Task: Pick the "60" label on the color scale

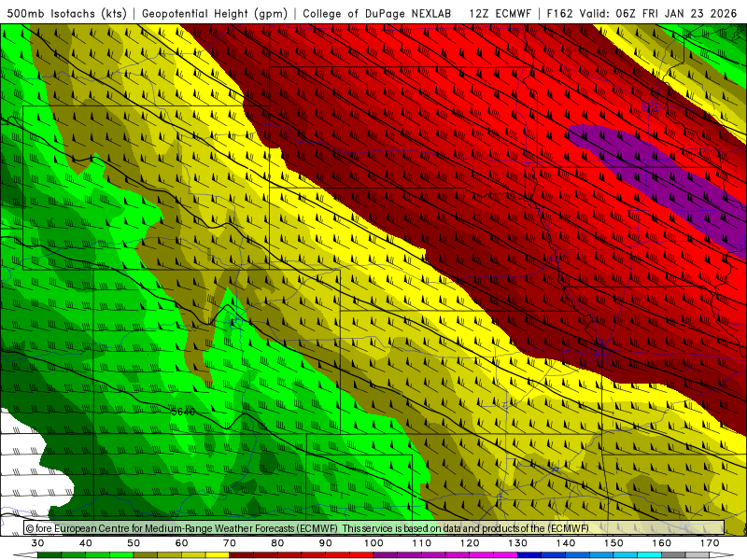Action: point(181,543)
